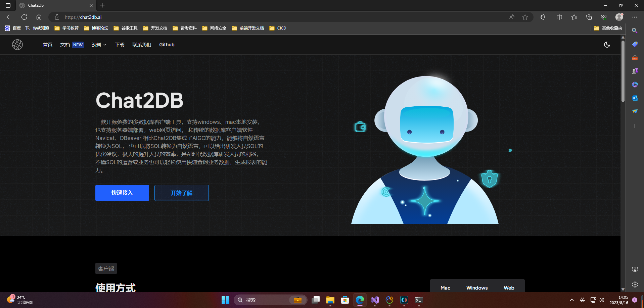The image size is (644, 308).
Task: Open the Windows Start button
Action: (225, 300)
